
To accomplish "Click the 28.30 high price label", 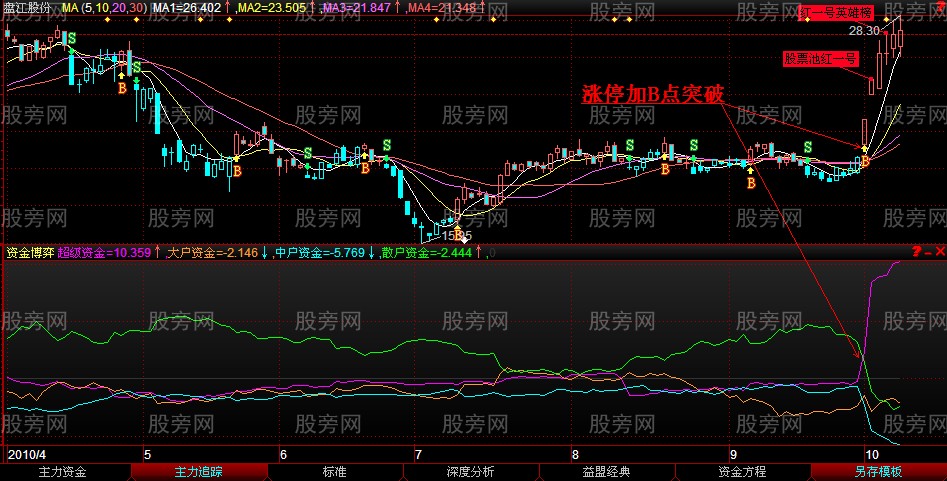I will (864, 31).
